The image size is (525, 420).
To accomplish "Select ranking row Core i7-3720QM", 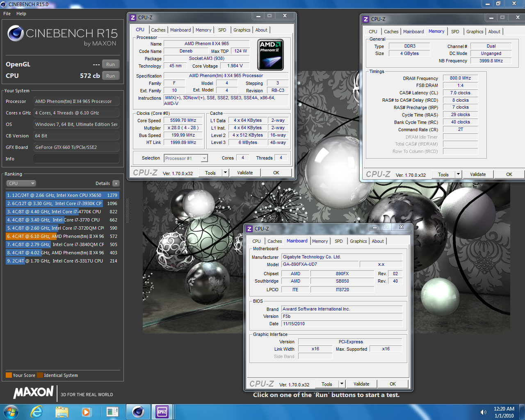I will click(62, 228).
